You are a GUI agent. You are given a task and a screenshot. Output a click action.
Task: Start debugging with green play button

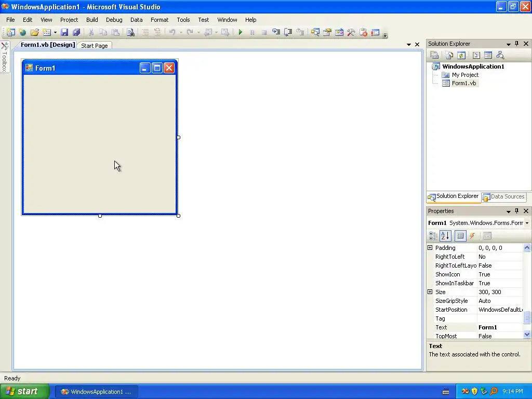240,32
